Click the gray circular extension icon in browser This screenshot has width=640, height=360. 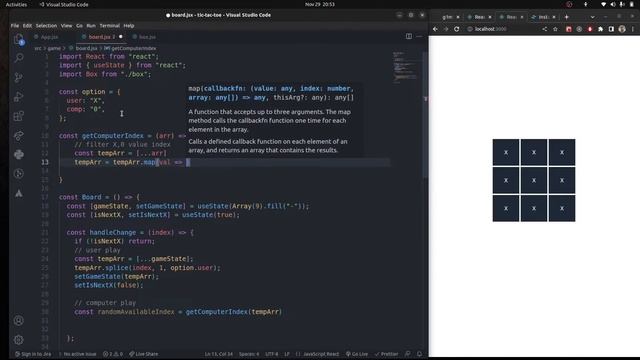pos(579,29)
